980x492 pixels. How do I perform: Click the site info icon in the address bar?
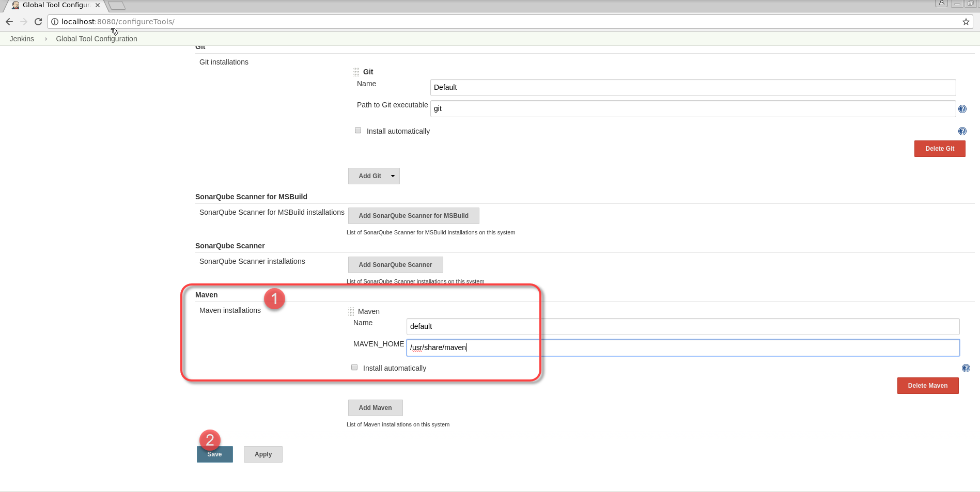[x=55, y=22]
